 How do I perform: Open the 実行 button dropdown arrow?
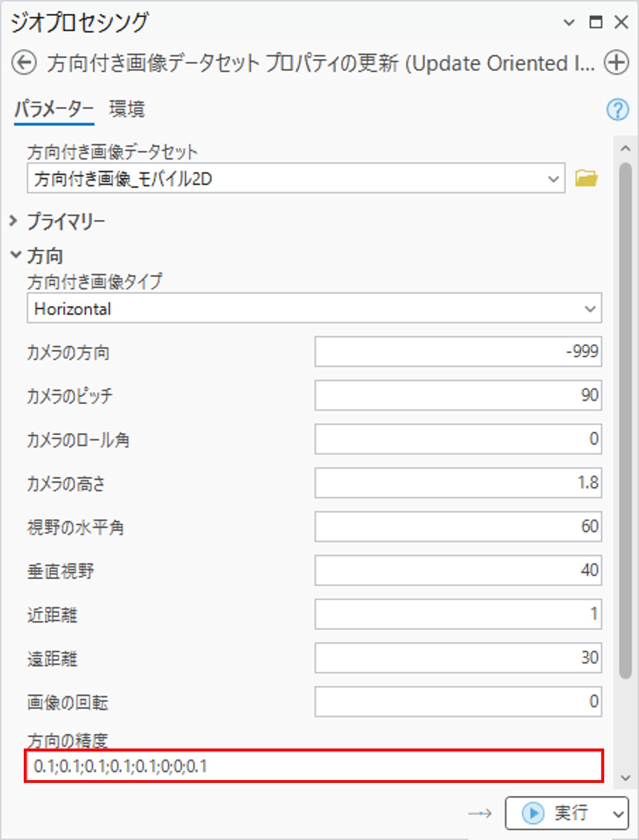click(618, 814)
